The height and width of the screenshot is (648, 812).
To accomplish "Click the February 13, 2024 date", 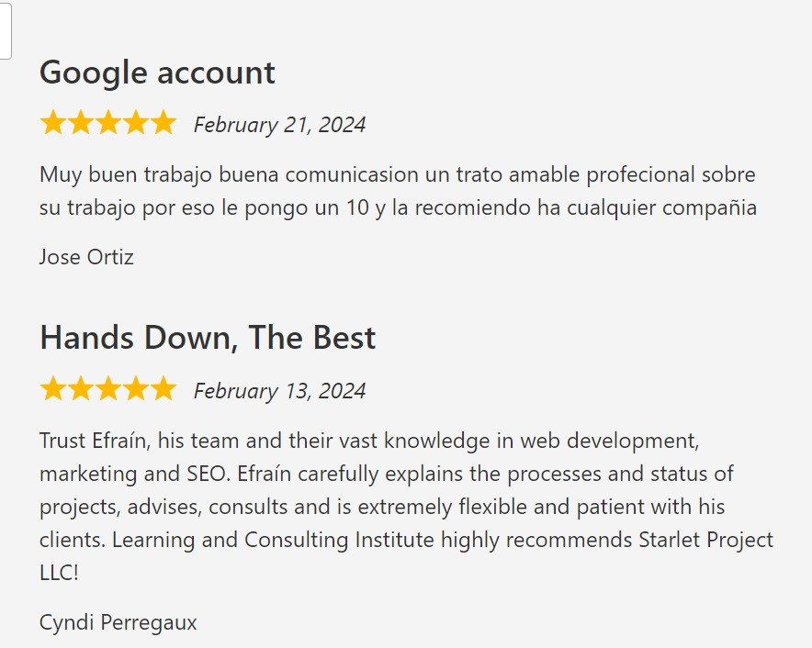I will (279, 391).
